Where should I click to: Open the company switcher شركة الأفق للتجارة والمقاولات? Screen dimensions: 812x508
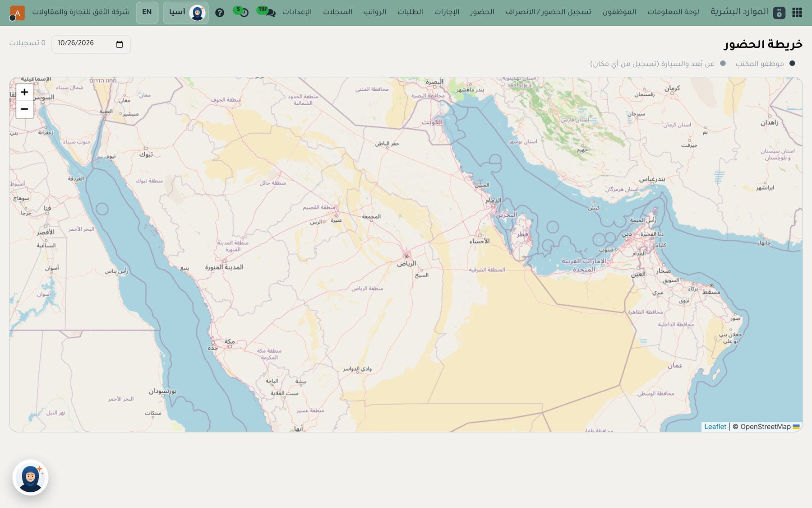(81, 12)
